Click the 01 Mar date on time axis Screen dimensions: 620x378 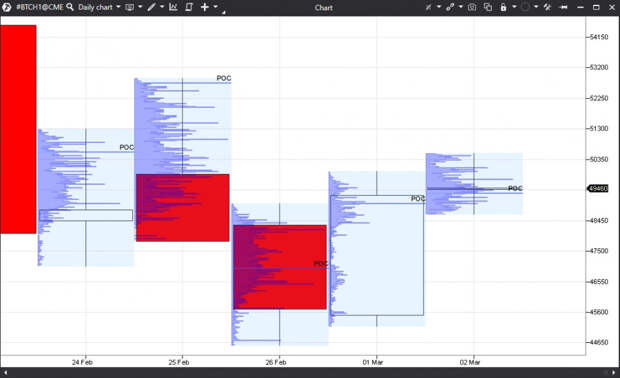tap(372, 362)
